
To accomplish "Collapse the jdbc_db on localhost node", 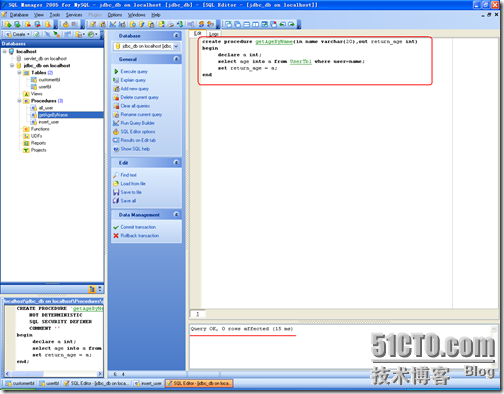I will point(12,66).
